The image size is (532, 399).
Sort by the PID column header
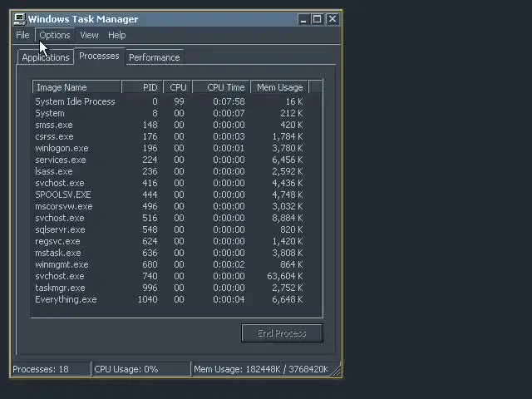[142, 87]
